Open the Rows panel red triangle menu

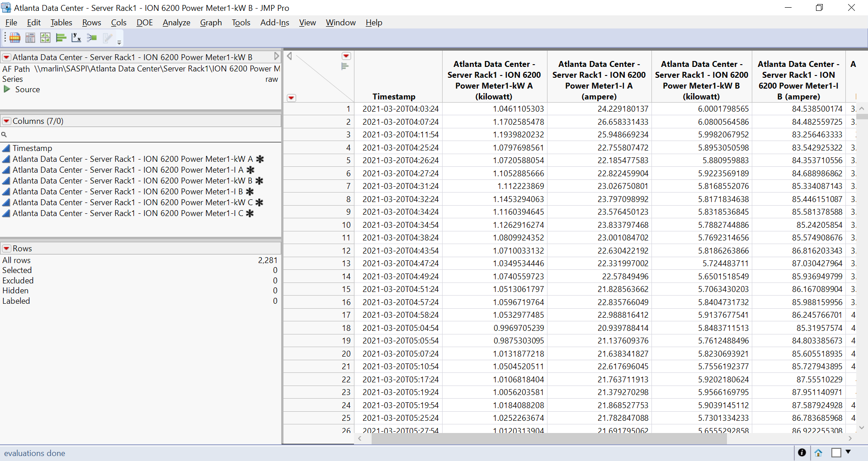tap(6, 248)
